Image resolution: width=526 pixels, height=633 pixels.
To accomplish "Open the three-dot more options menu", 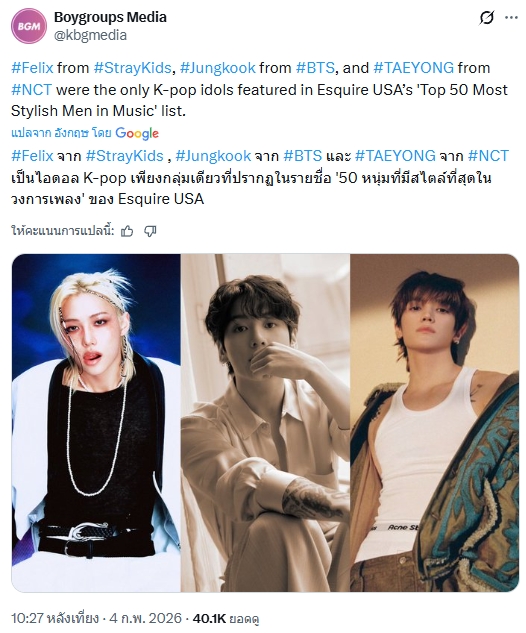I will [511, 18].
